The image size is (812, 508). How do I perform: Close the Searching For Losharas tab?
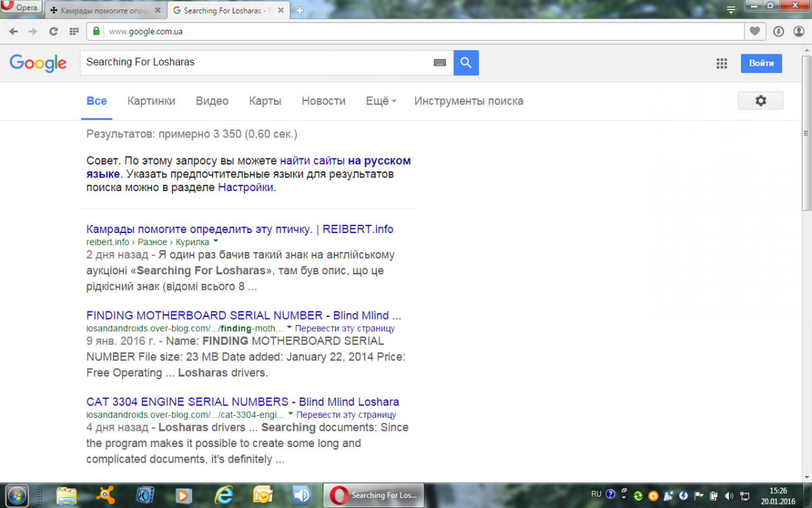282,11
